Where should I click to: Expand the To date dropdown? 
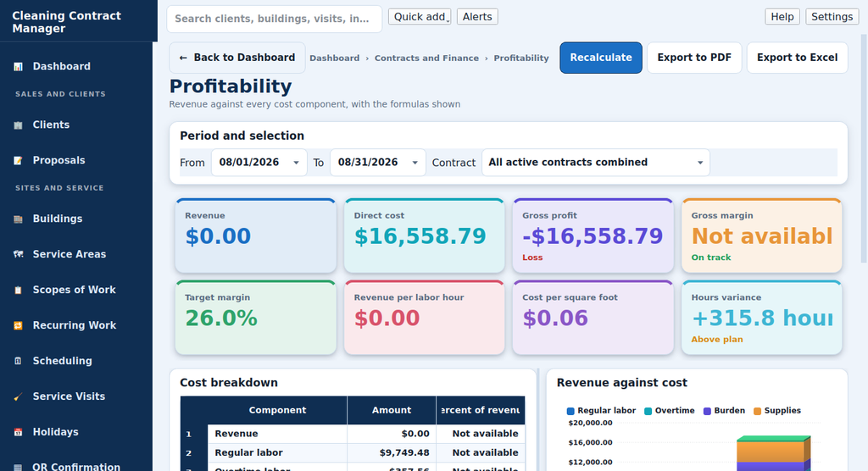click(378, 162)
